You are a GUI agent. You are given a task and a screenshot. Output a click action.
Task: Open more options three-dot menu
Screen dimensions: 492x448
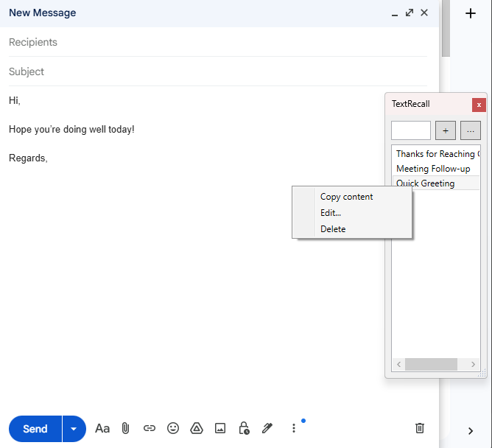(x=294, y=428)
